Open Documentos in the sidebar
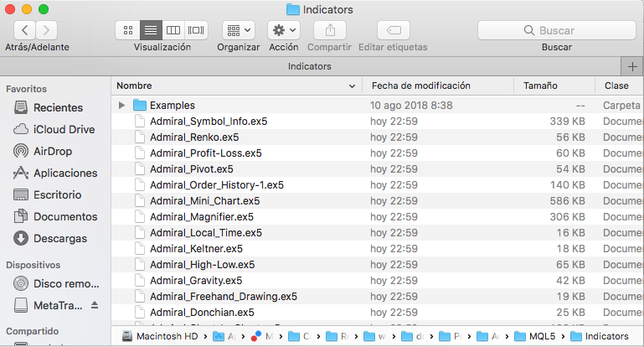Viewport: 644px width, 347px height. [x=55, y=217]
